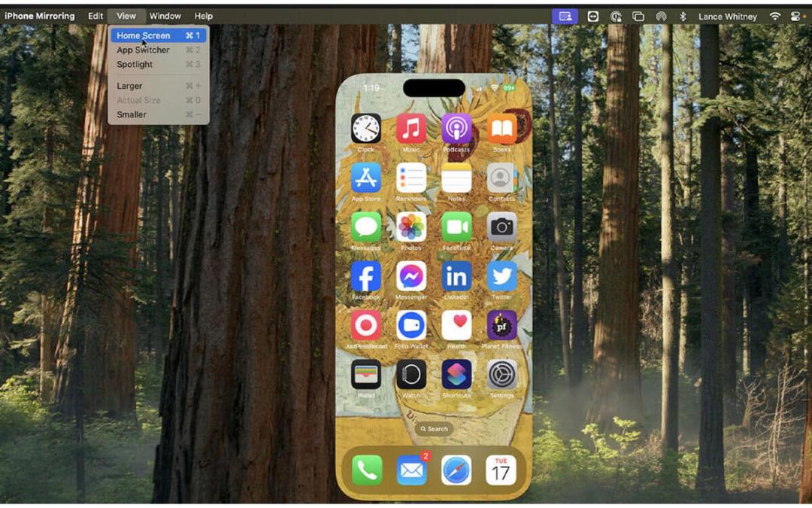Launch the Reminders app

[x=411, y=178]
